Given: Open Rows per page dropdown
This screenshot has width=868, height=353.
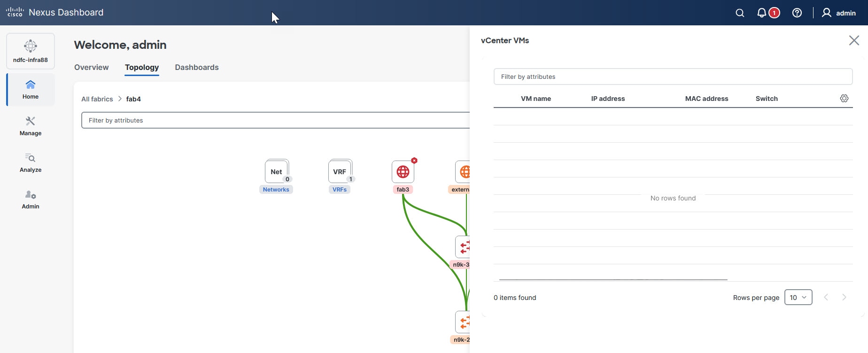Looking at the screenshot, I should (x=798, y=297).
